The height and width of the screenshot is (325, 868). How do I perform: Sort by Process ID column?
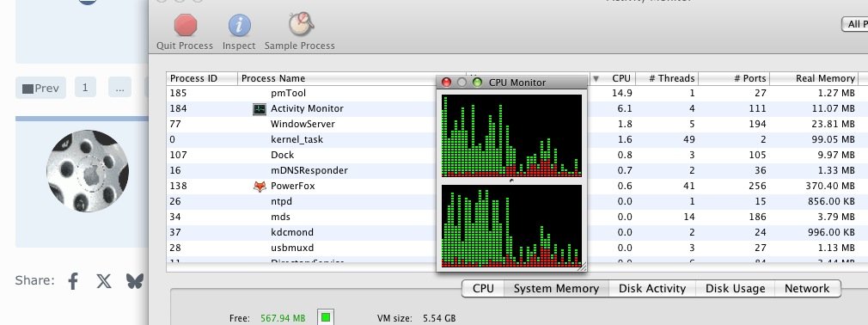(x=202, y=78)
